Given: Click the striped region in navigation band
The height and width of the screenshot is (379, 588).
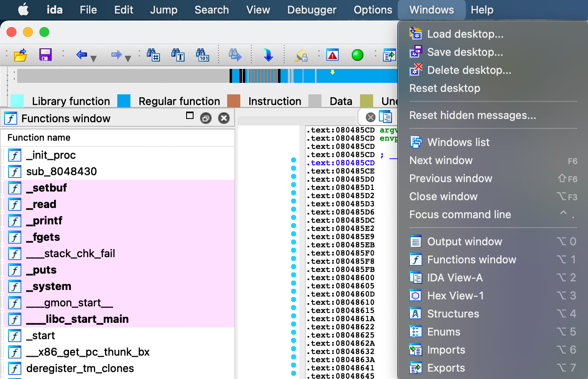Looking at the screenshot, I should (263, 76).
